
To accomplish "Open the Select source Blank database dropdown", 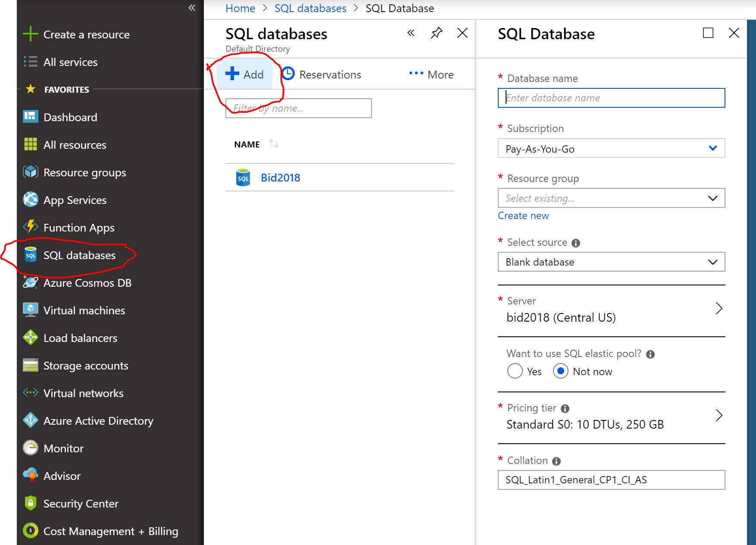I will pos(611,262).
